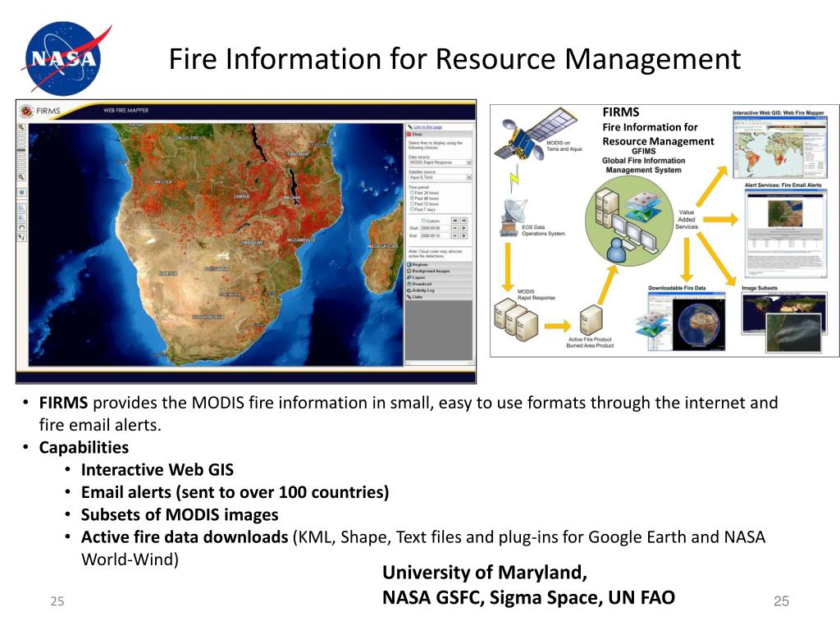Click the Interactive Web GIS bullet

click(x=157, y=470)
